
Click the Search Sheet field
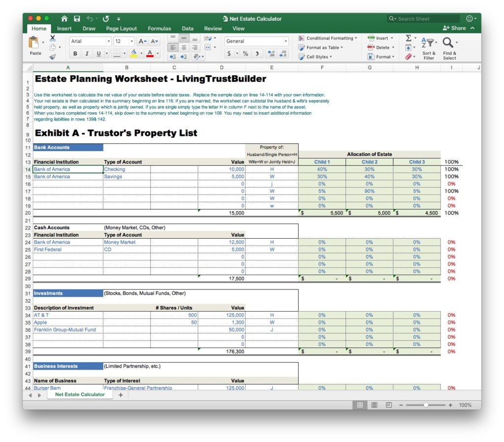click(x=426, y=19)
